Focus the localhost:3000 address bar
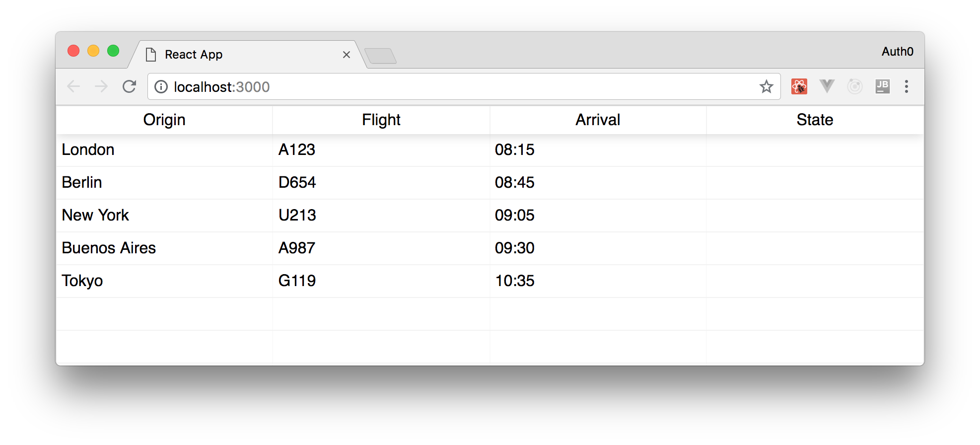980x445 pixels. click(464, 86)
